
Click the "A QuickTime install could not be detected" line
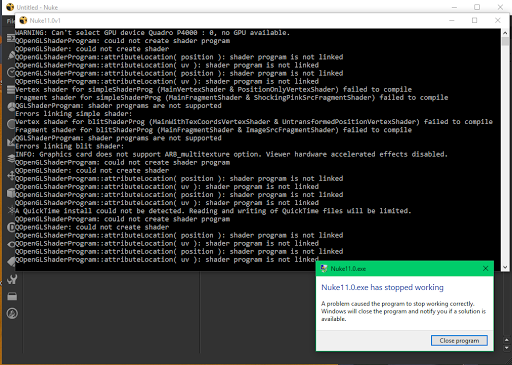(213, 211)
